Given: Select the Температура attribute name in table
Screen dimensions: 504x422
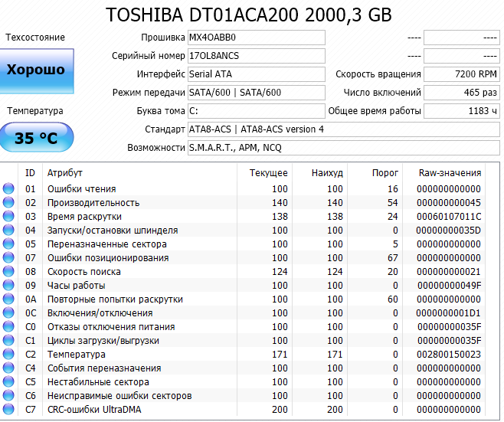Looking at the screenshot, I should click(77, 355).
